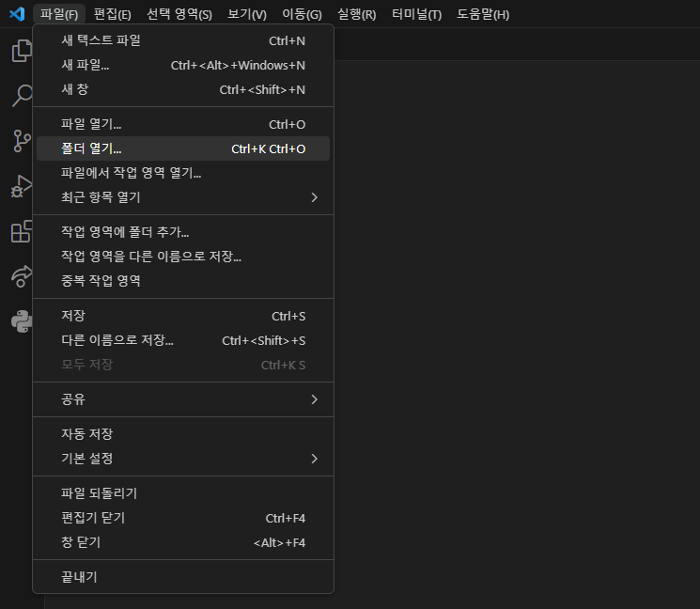Open the 편집(E) menu
This screenshot has height=609, width=700.
[113, 14]
